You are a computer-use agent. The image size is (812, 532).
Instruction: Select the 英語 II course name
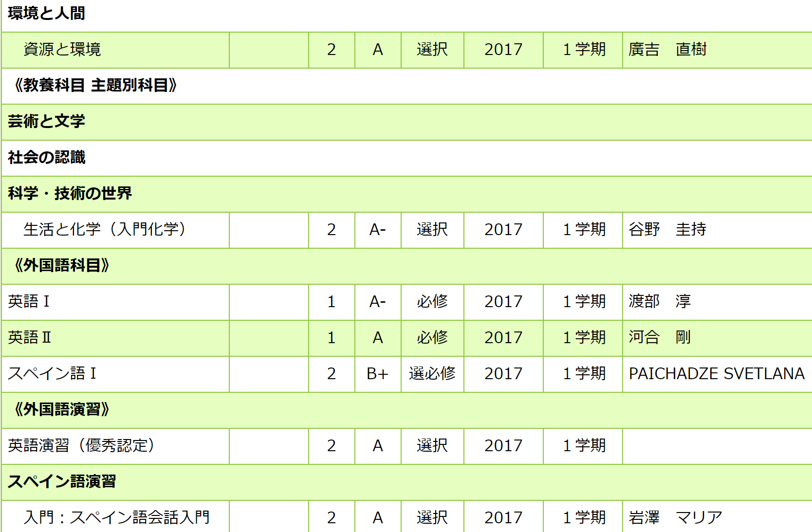pyautogui.click(x=30, y=337)
